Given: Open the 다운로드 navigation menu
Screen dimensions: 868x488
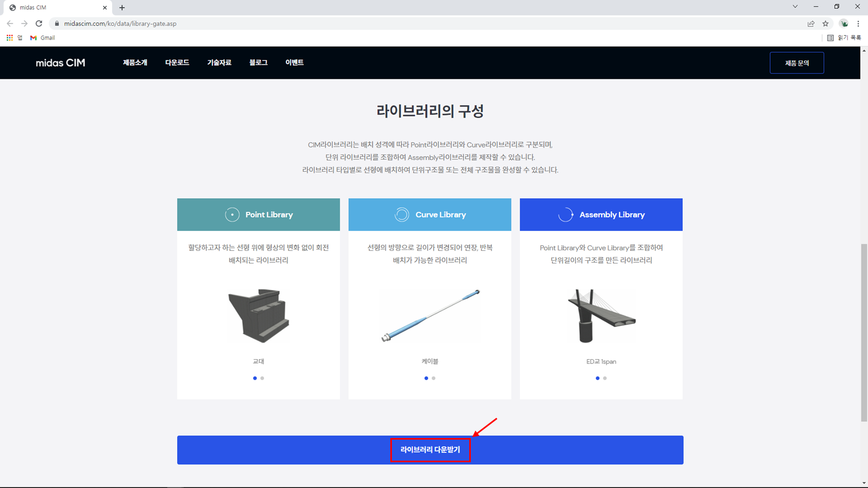Looking at the screenshot, I should point(177,63).
